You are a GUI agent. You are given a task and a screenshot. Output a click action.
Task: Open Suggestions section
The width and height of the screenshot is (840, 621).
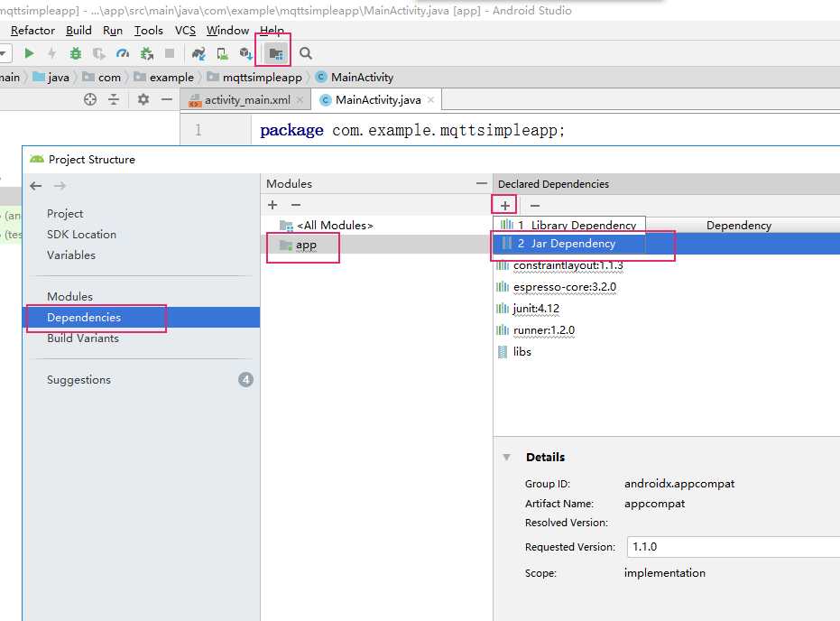[78, 380]
